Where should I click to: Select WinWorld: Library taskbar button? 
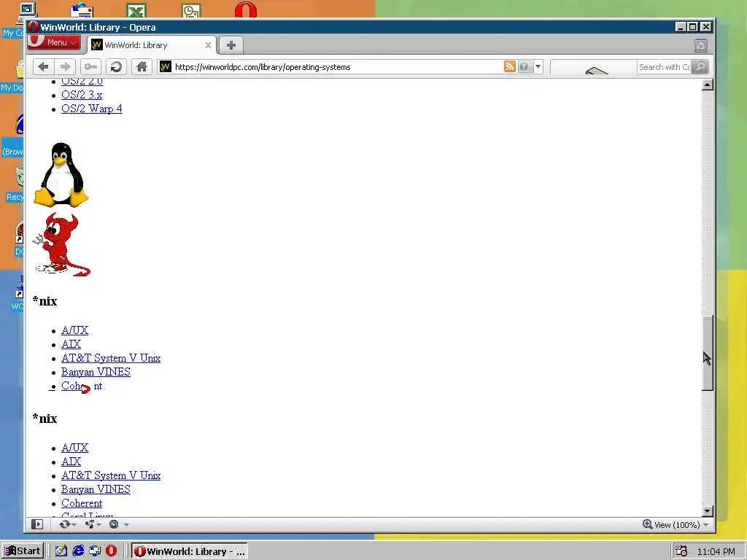(189, 551)
